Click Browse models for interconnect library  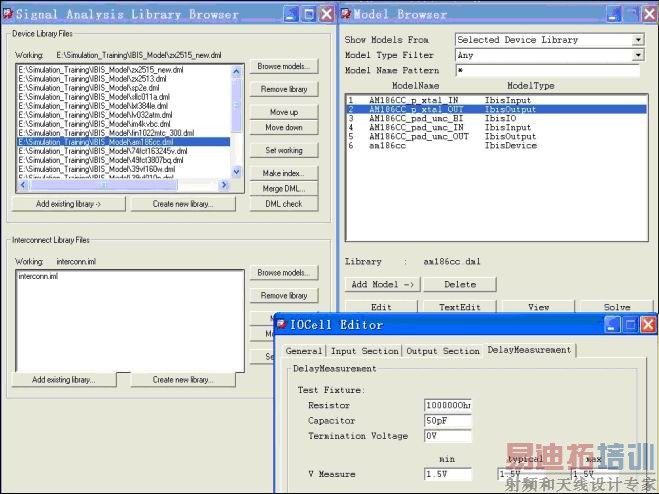point(284,273)
